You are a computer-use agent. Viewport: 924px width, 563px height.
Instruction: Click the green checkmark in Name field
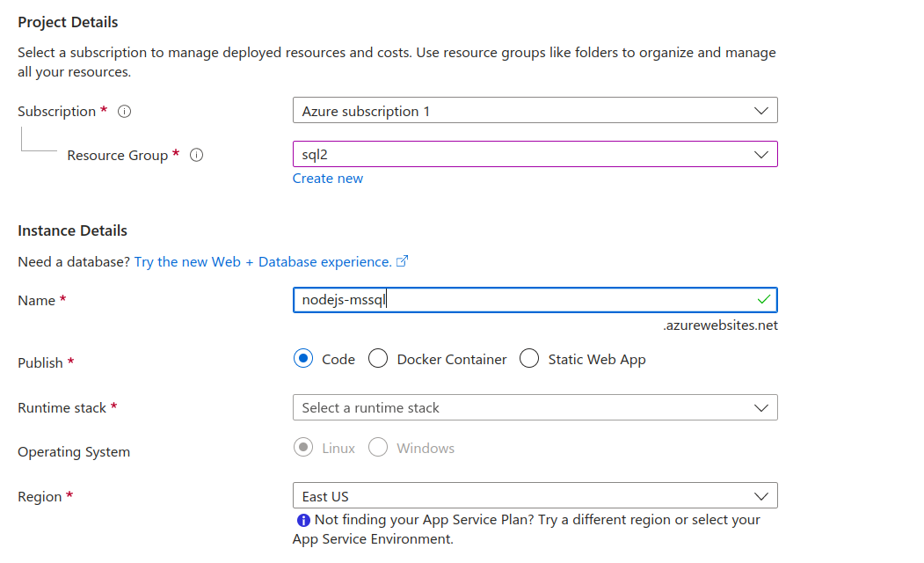[763, 300]
